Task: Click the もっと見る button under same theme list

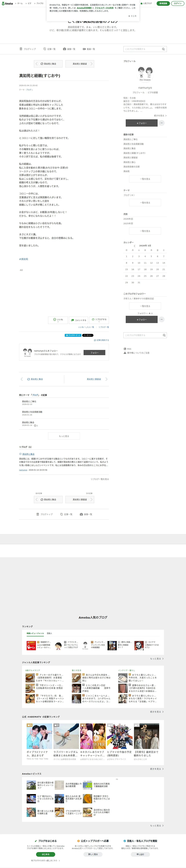Action: coord(64,436)
